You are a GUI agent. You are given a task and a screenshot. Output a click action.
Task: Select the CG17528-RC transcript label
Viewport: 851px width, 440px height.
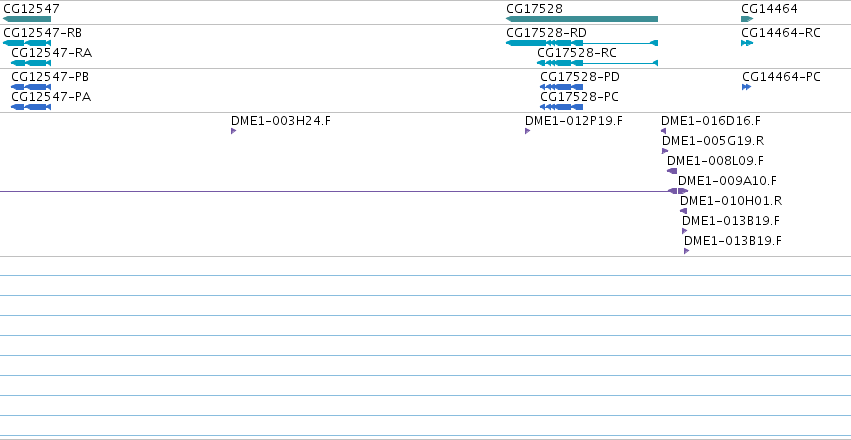tap(577, 53)
